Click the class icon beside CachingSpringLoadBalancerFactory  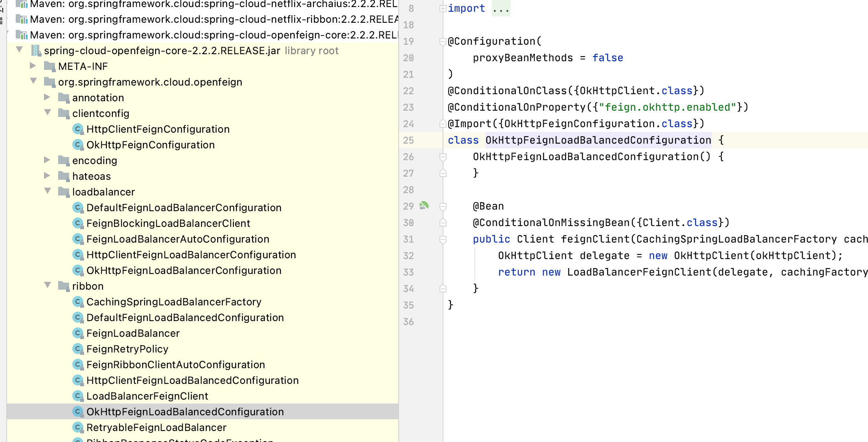pyautogui.click(x=78, y=302)
